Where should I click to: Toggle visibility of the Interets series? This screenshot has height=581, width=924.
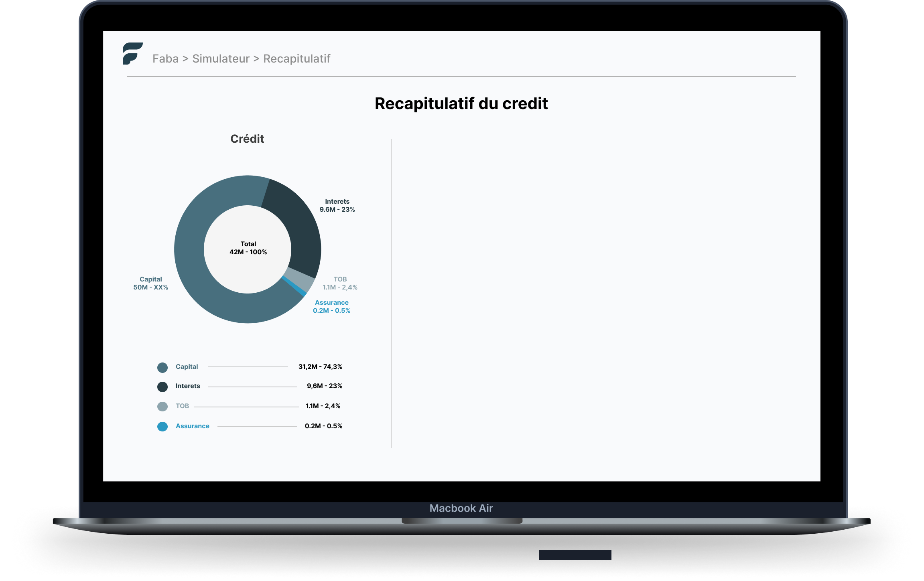(187, 386)
